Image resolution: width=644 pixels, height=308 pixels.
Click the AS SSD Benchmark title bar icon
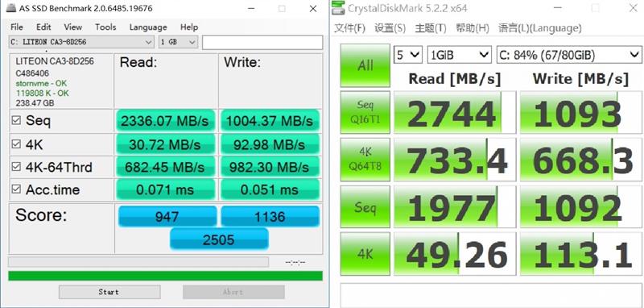tap(12, 8)
